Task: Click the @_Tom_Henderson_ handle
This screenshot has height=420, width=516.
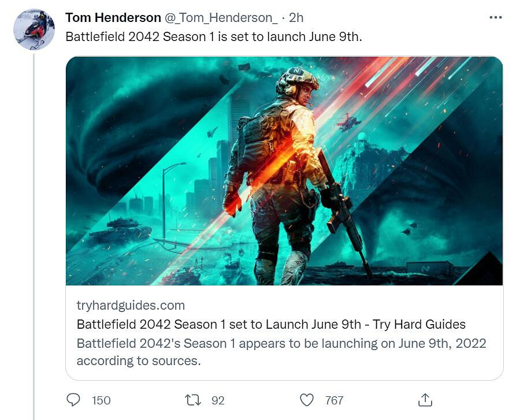Action: pos(221,18)
